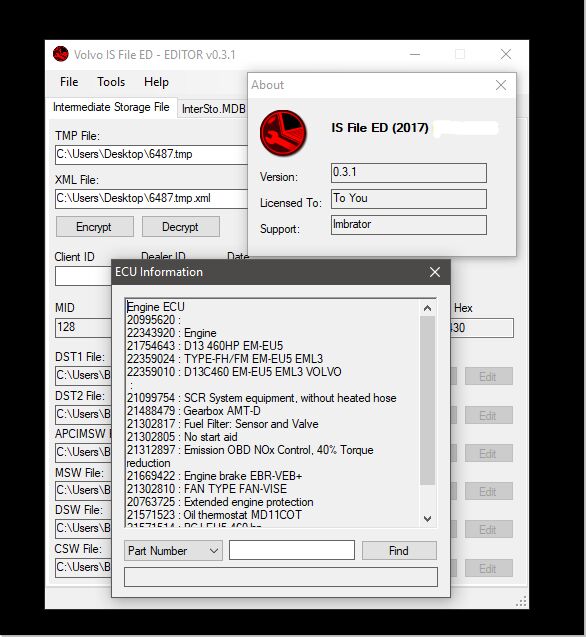Click the Edit button for CSW File
Screen dimensions: 586x637
488,568
